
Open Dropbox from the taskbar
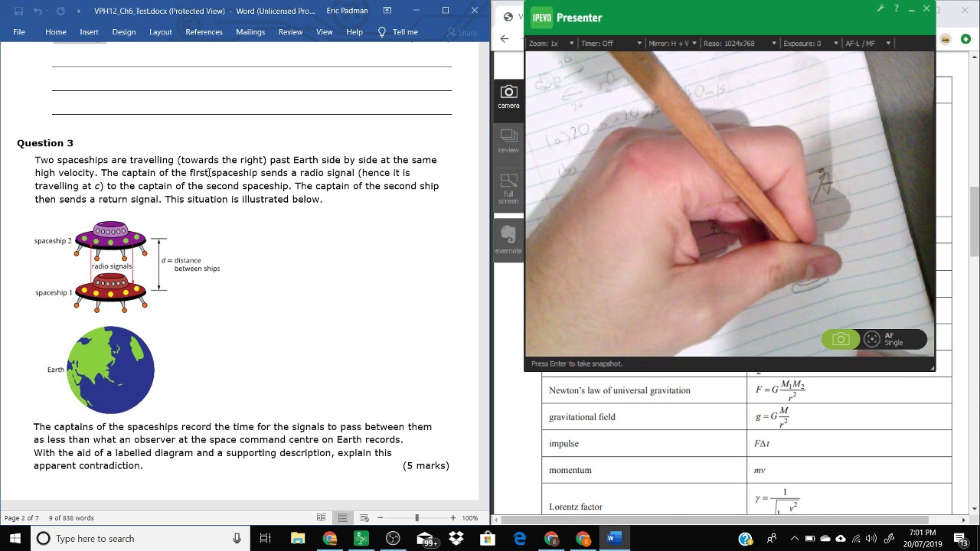456,539
